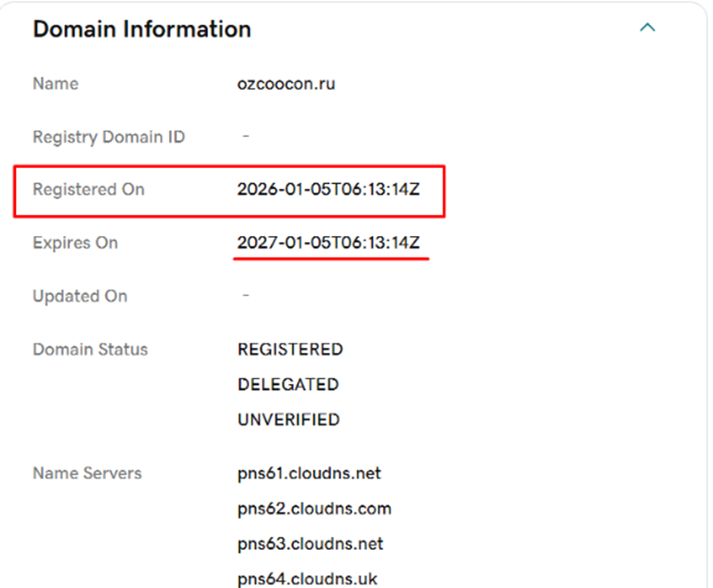Viewport: 713px width, 588px height.
Task: Click the DELEGATED domain status
Action: point(288,385)
